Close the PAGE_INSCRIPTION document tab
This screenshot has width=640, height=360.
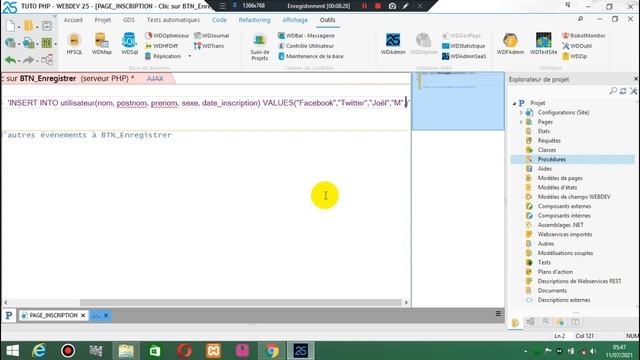[x=83, y=315]
